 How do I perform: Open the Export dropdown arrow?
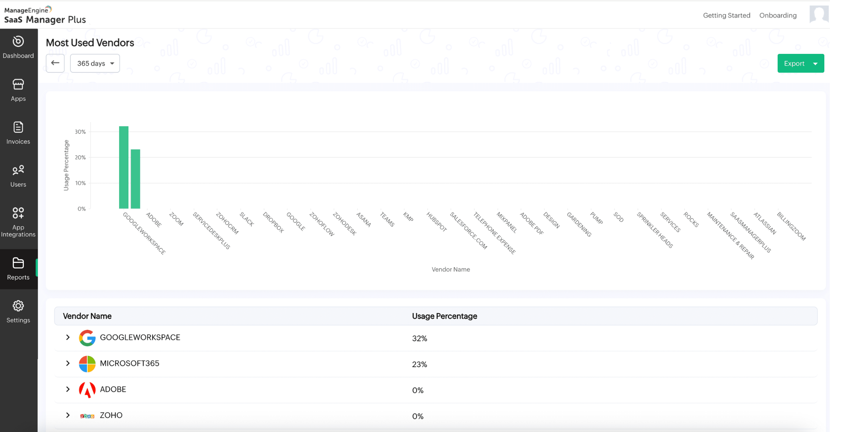[815, 64]
